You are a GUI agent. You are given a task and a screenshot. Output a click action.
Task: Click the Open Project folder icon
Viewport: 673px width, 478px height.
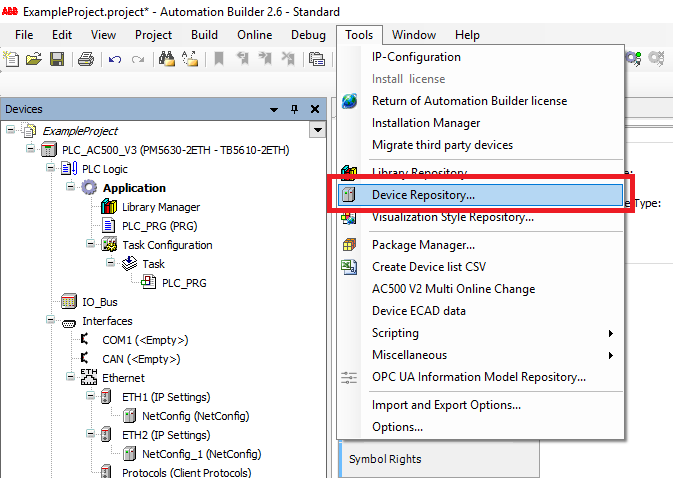[34, 59]
